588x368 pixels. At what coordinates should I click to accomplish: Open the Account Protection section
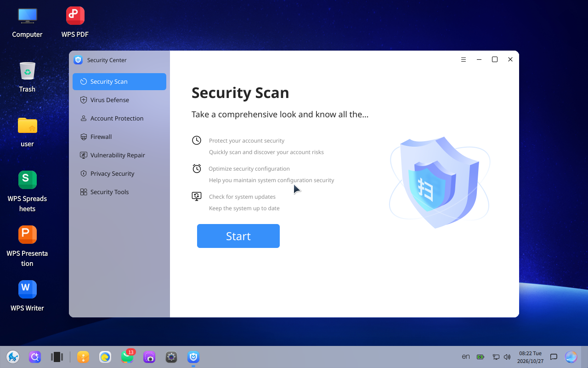click(119, 118)
